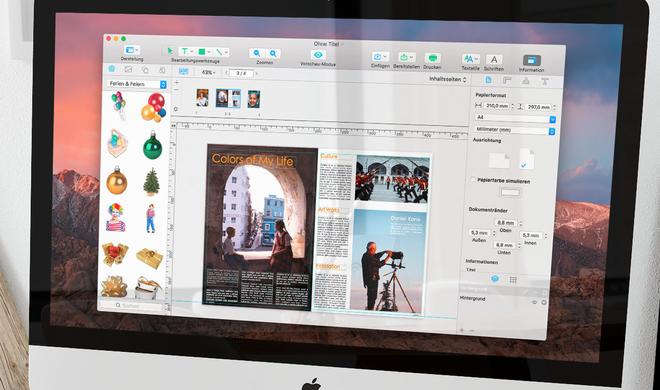Choose the red and gold balloons clipart

click(x=153, y=108)
